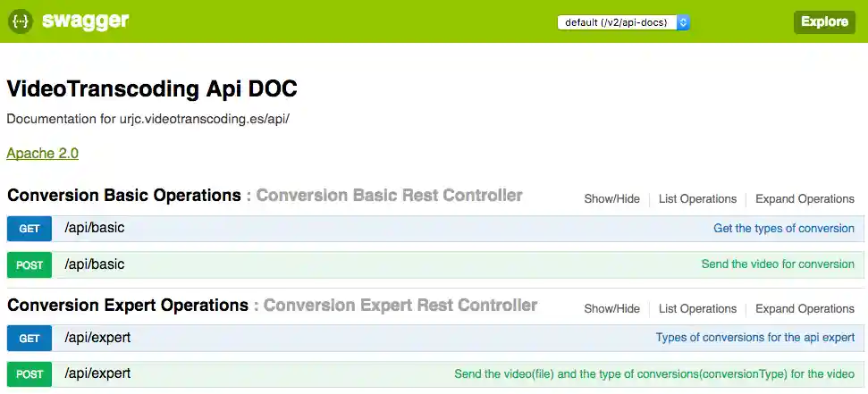Screen dimensions: 868x394
Task: Open the api-docs selector dropdown
Action: 623,22
